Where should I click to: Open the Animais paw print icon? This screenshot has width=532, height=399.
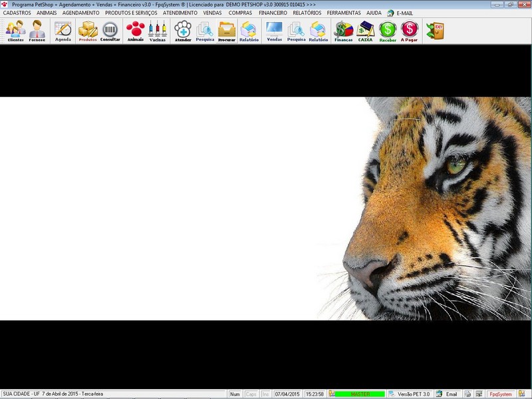pos(136,31)
